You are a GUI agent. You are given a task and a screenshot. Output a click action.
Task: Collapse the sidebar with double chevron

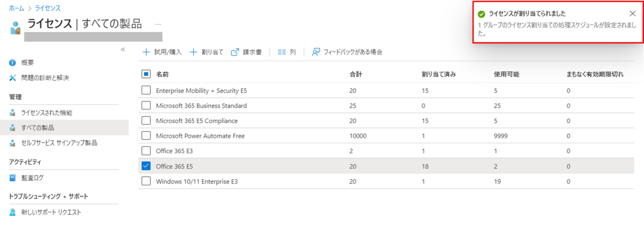[x=123, y=49]
